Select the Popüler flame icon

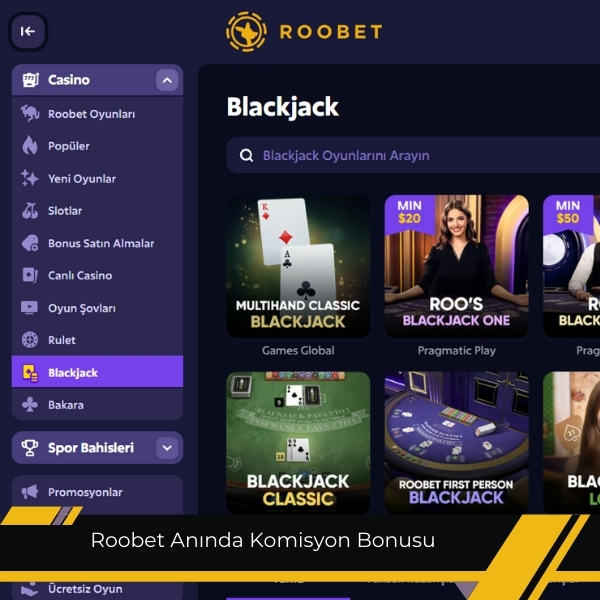(x=30, y=146)
